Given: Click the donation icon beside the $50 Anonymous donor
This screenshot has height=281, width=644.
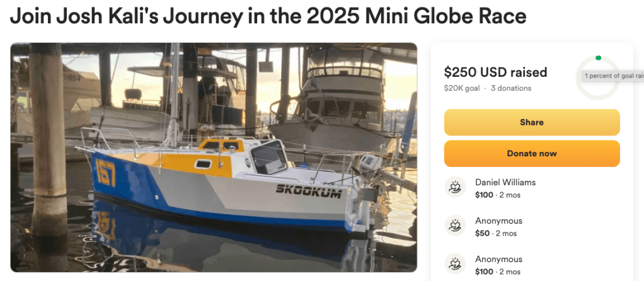Looking at the screenshot, I should point(455,227).
